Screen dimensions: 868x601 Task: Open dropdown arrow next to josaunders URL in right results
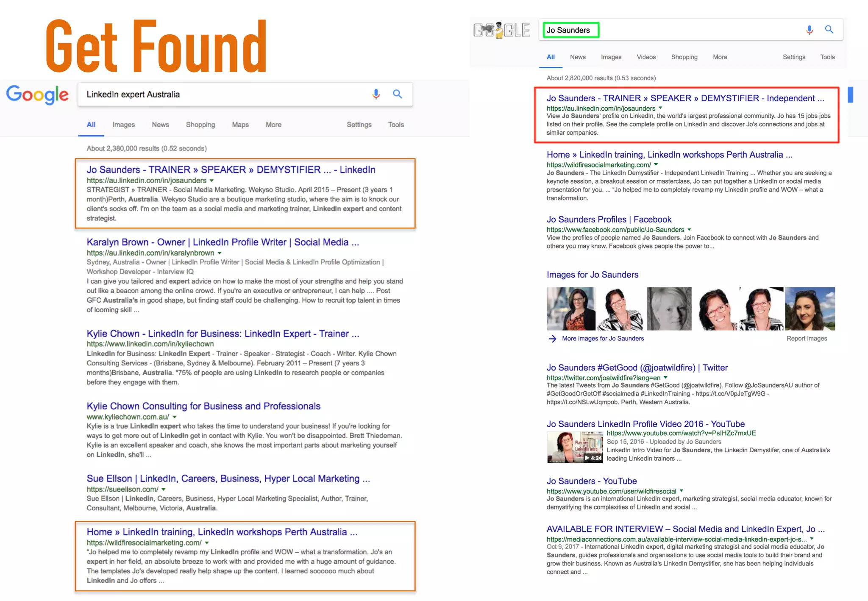(x=660, y=108)
